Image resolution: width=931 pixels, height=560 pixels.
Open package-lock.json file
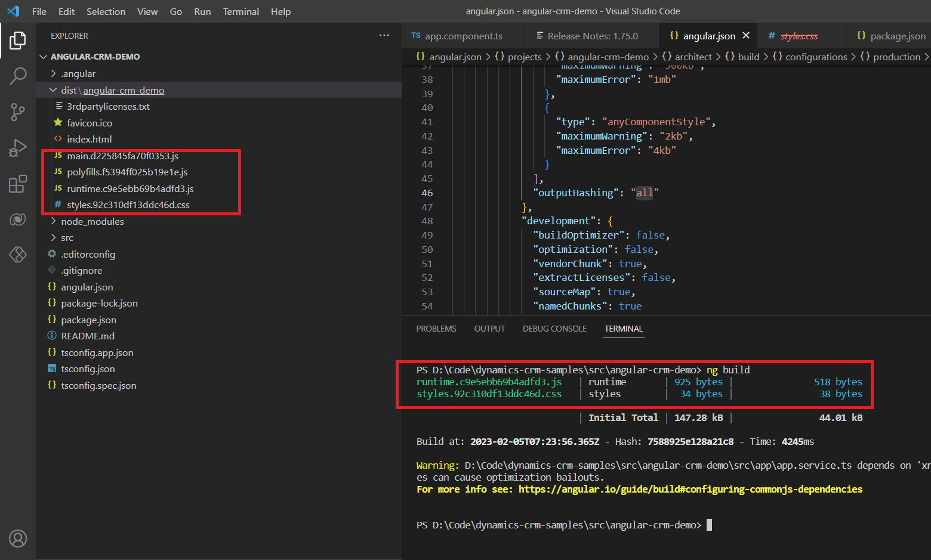click(99, 303)
